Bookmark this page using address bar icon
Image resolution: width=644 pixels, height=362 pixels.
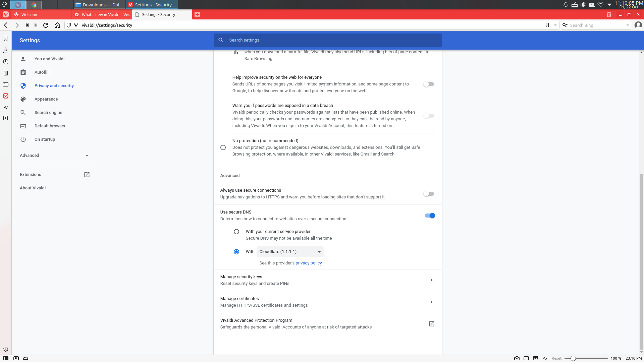click(547, 25)
